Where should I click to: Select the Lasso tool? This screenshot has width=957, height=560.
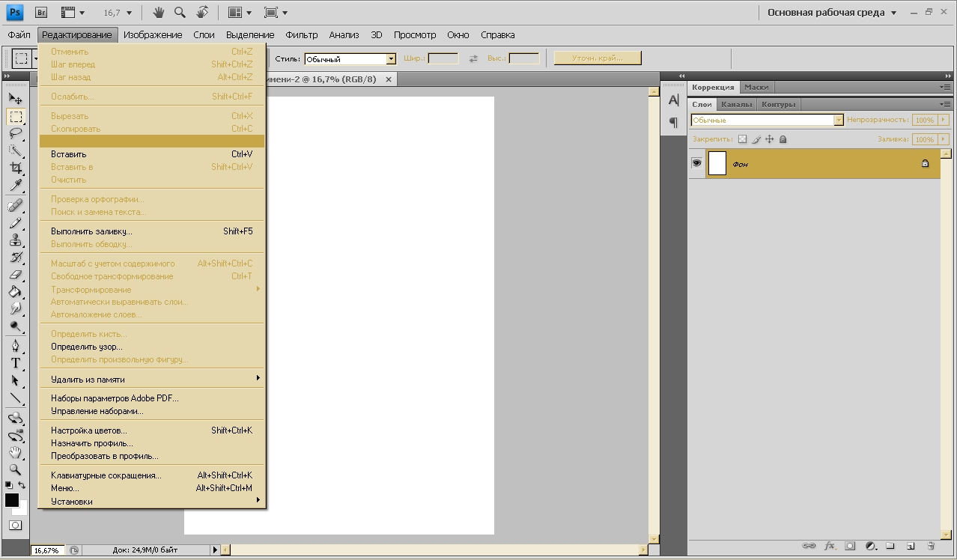point(15,134)
